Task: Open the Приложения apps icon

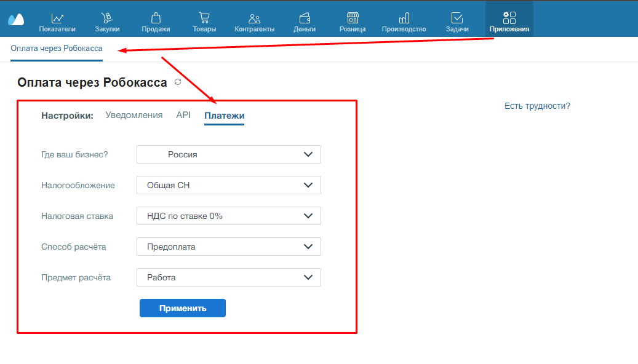Action: coord(509,18)
